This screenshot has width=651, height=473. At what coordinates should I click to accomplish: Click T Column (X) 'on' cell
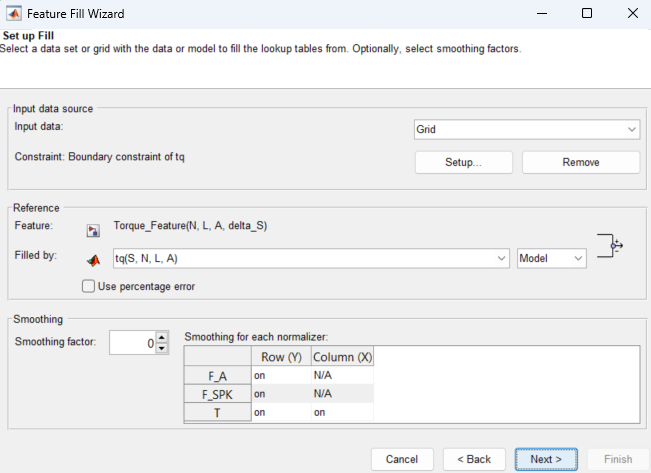342,412
